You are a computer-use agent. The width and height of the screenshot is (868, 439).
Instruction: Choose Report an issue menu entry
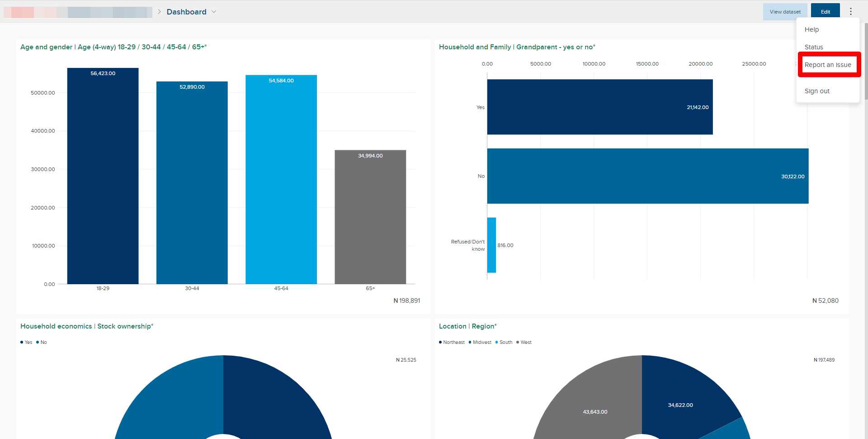click(828, 65)
